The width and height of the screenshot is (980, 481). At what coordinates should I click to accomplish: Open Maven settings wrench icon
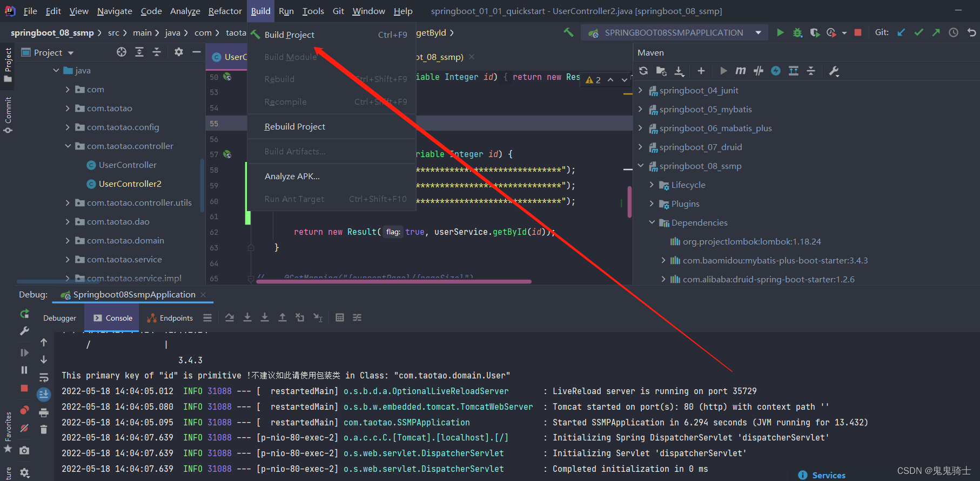coord(834,71)
